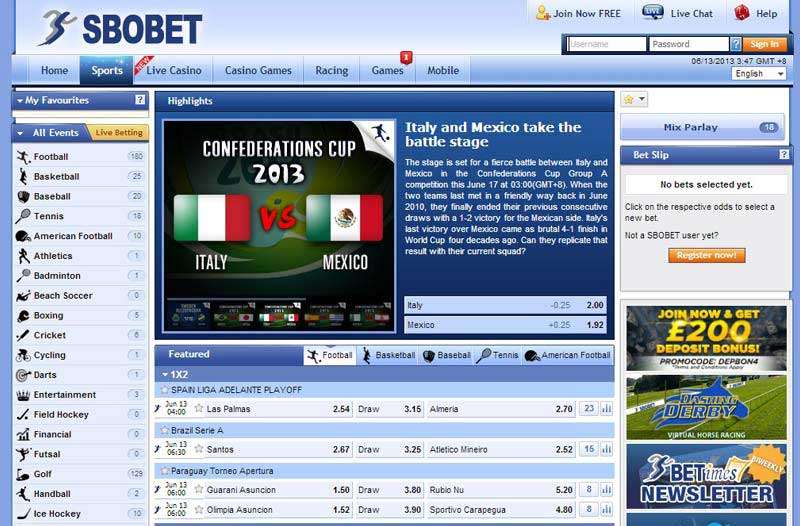Select the Italy vs Mexico highlight thumbnail

(279, 314)
